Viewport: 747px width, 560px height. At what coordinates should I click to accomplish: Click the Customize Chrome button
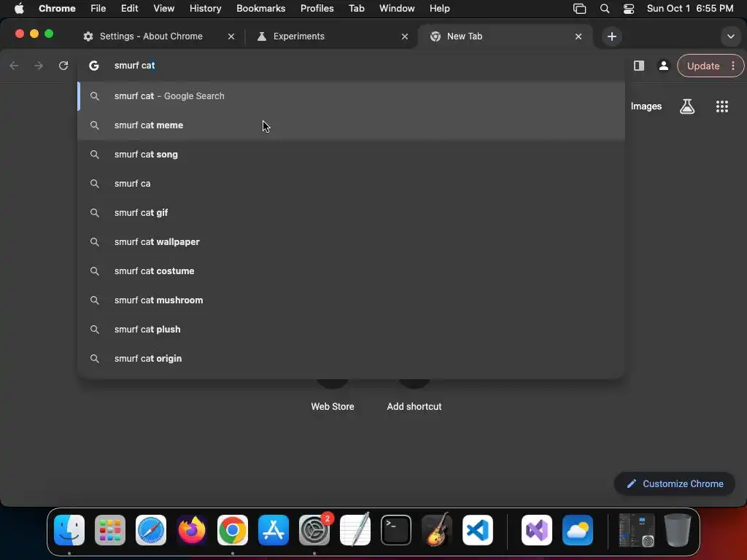coord(675,484)
